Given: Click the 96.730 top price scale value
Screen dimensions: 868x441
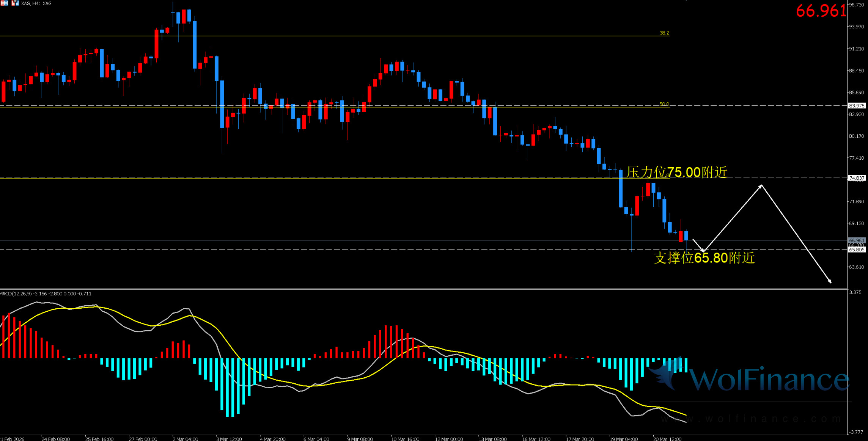Looking at the screenshot, I should point(856,5).
